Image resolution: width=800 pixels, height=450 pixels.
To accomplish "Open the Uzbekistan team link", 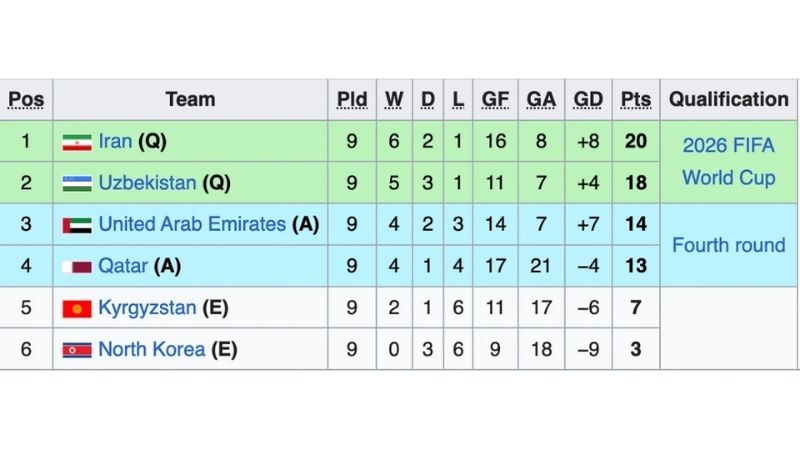I will (x=149, y=183).
